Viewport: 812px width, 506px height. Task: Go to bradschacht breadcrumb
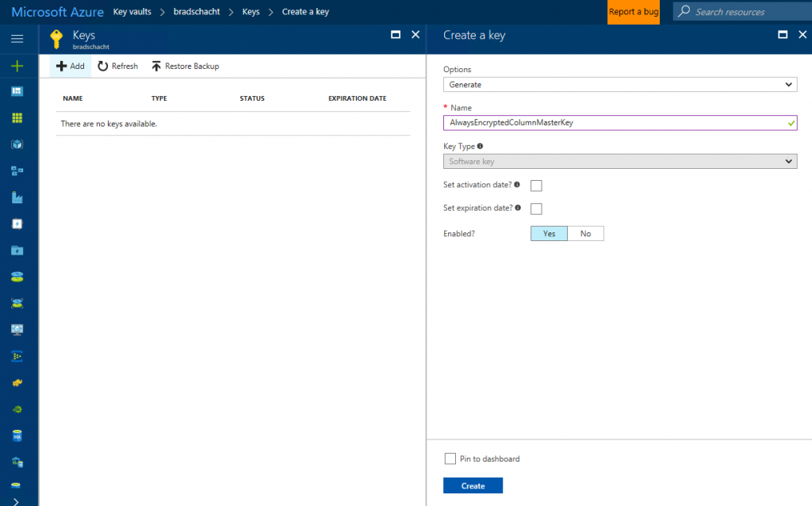[197, 11]
